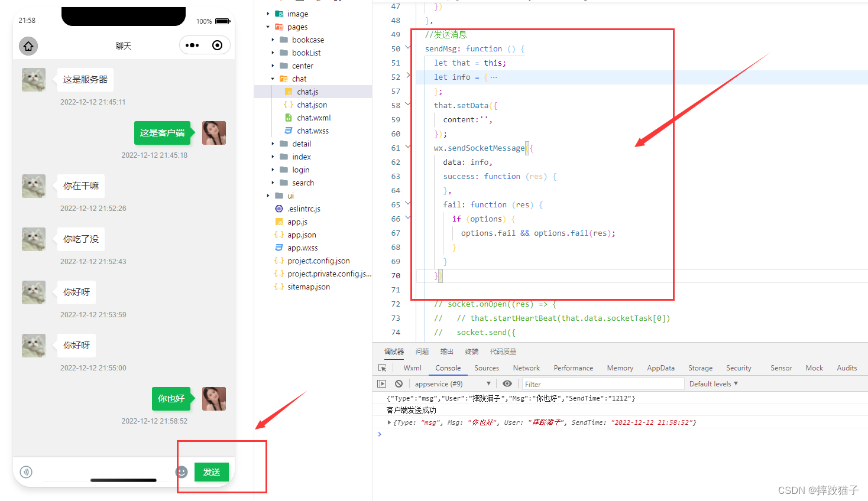Switch to the AppData tab
This screenshot has height=501, width=868.
click(660, 368)
